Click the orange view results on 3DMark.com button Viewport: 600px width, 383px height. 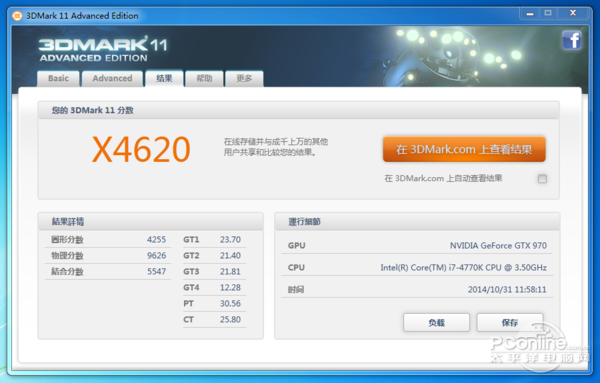[x=464, y=149]
